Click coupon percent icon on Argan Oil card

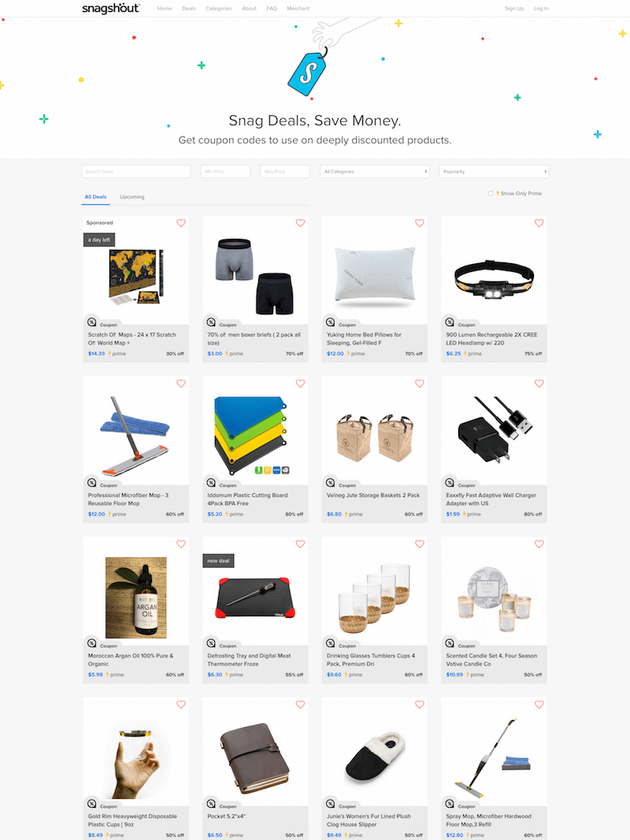pyautogui.click(x=92, y=643)
